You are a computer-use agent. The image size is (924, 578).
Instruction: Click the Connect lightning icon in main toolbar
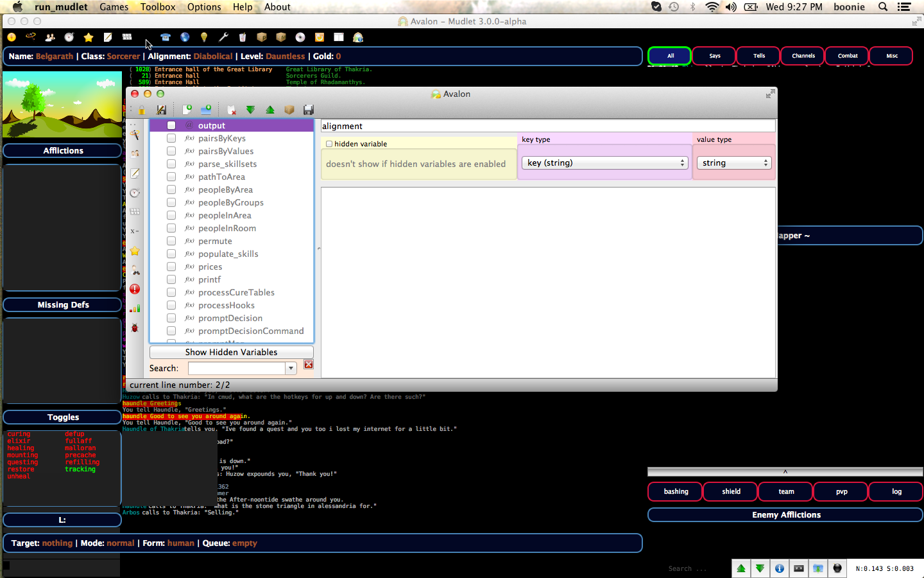click(x=12, y=37)
